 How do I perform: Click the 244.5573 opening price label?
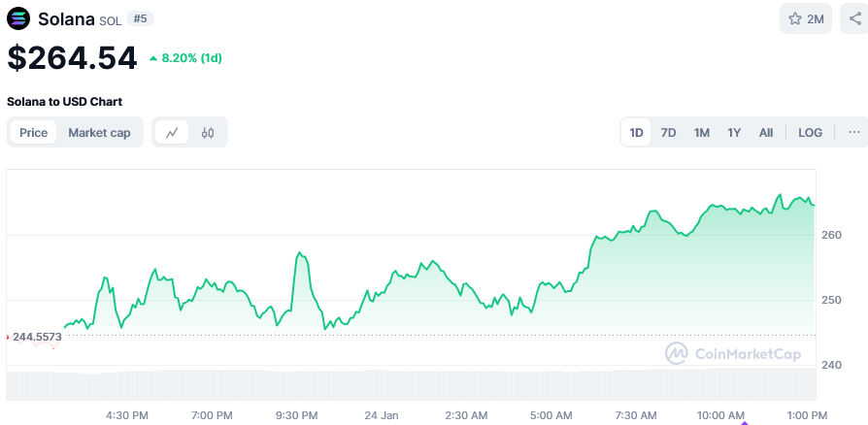tap(37, 337)
